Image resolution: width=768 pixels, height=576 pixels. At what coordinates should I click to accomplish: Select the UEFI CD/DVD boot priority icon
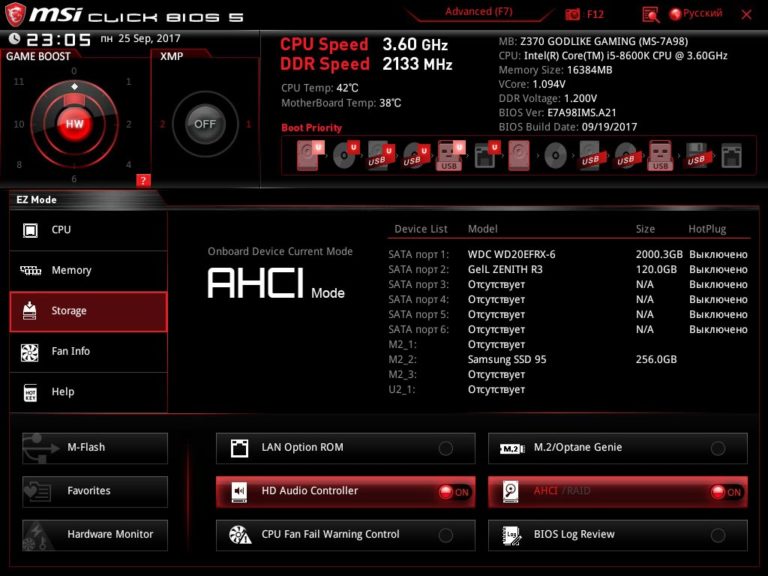(345, 155)
